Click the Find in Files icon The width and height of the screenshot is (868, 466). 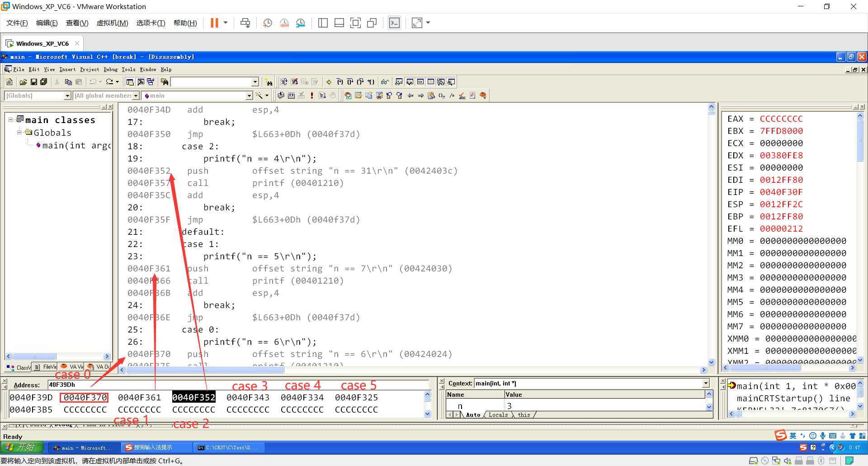[165, 82]
